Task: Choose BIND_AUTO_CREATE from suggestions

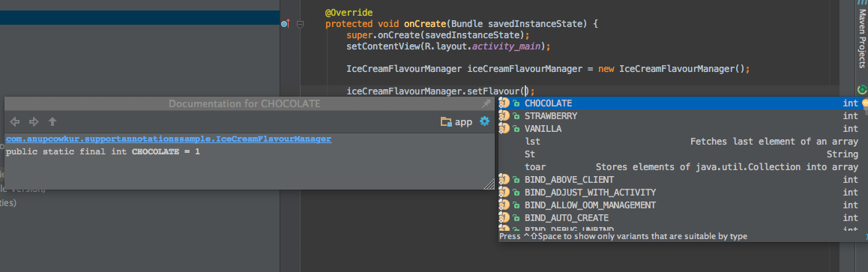Action: pyautogui.click(x=678, y=218)
